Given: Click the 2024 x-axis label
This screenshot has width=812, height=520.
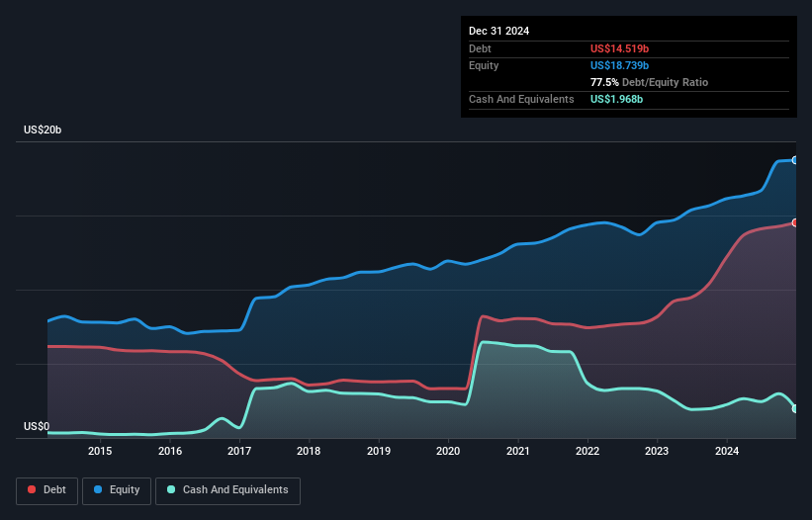Looking at the screenshot, I should (727, 451).
